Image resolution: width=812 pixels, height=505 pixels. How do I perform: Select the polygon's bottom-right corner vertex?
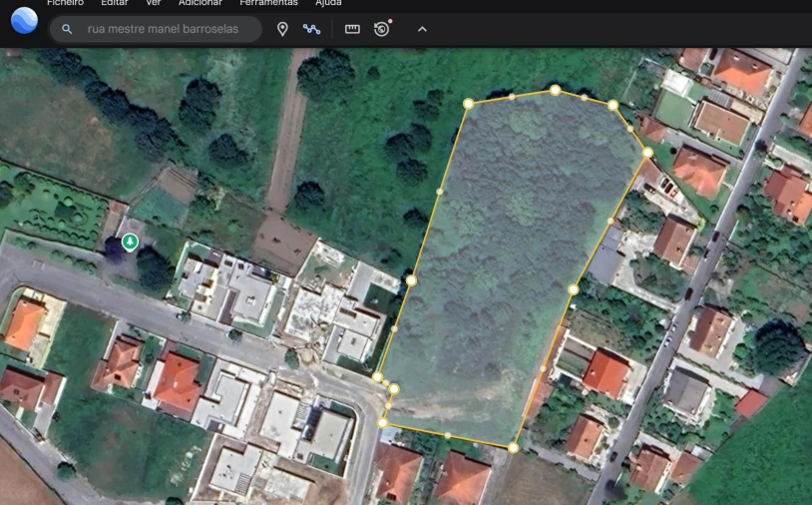point(513,447)
